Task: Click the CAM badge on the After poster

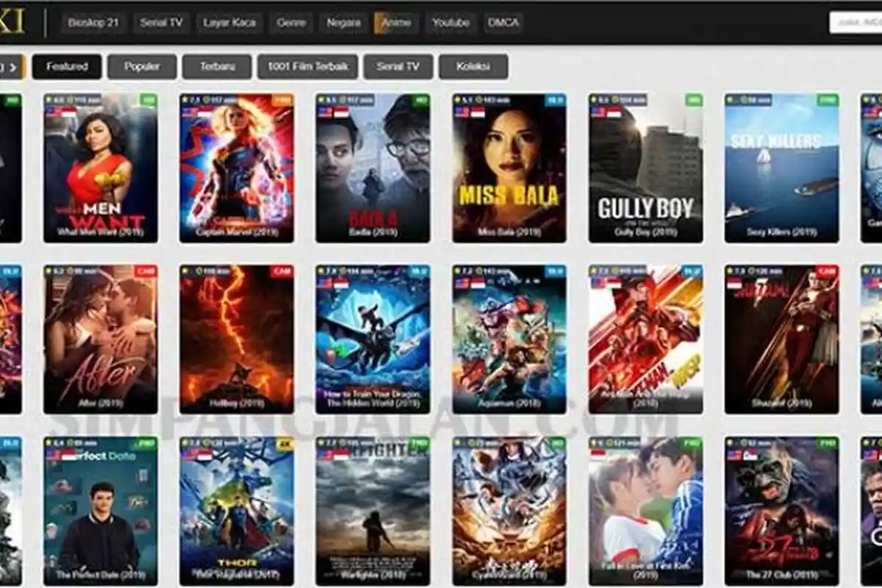Action: (x=147, y=271)
